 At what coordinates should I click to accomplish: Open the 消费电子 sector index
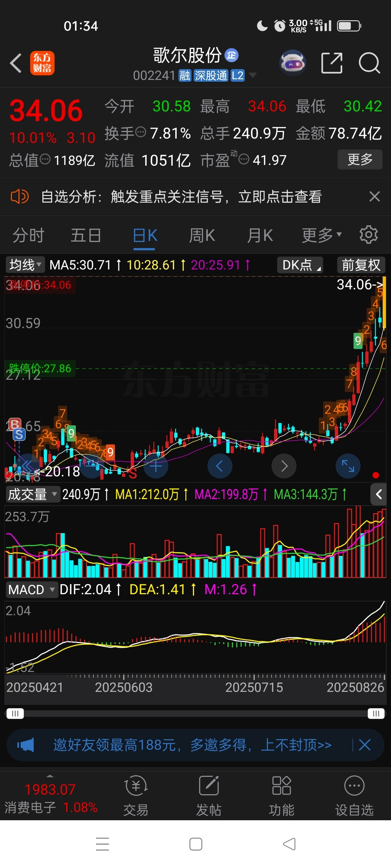click(51, 798)
